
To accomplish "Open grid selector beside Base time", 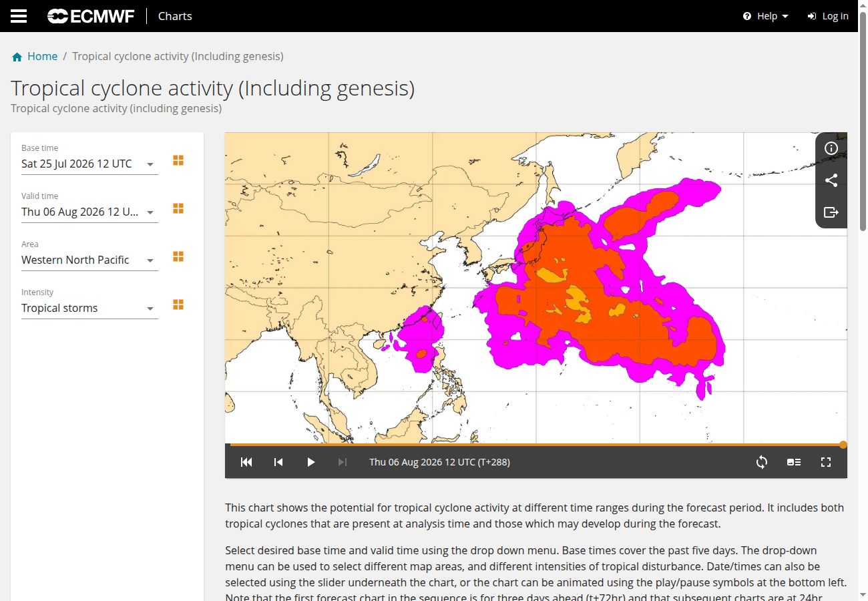I will click(x=178, y=160).
